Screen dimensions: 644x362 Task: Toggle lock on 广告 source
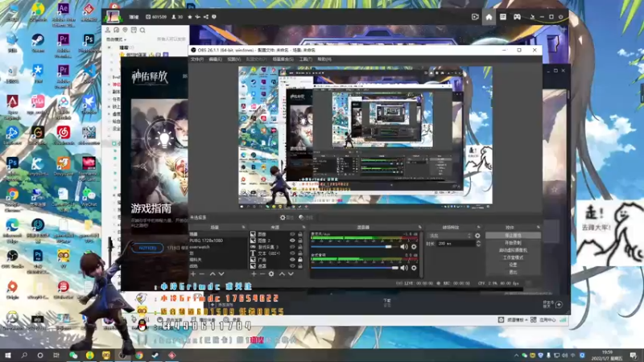click(x=300, y=259)
